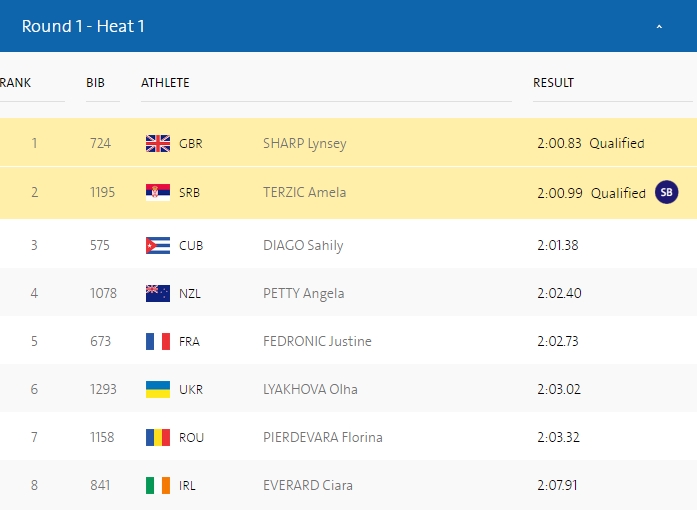Click the Romania flag icon

tap(158, 437)
